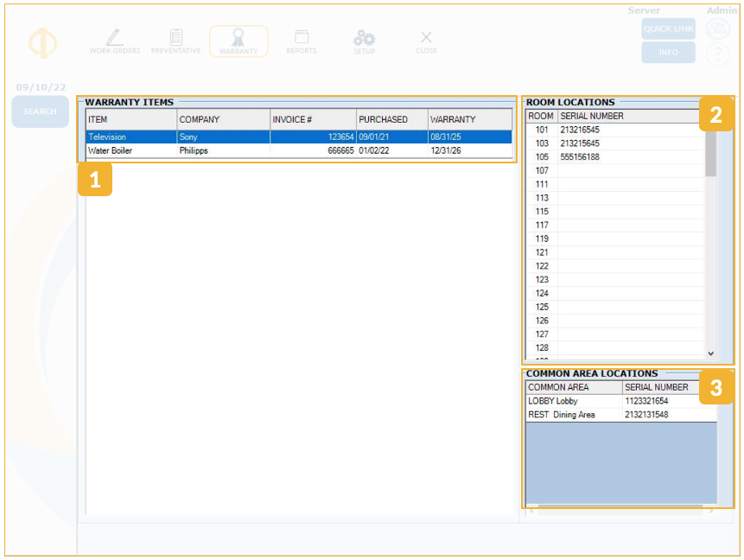Viewport: 744px width, 560px height.
Task: Sort by the Company column header
Action: (x=223, y=119)
